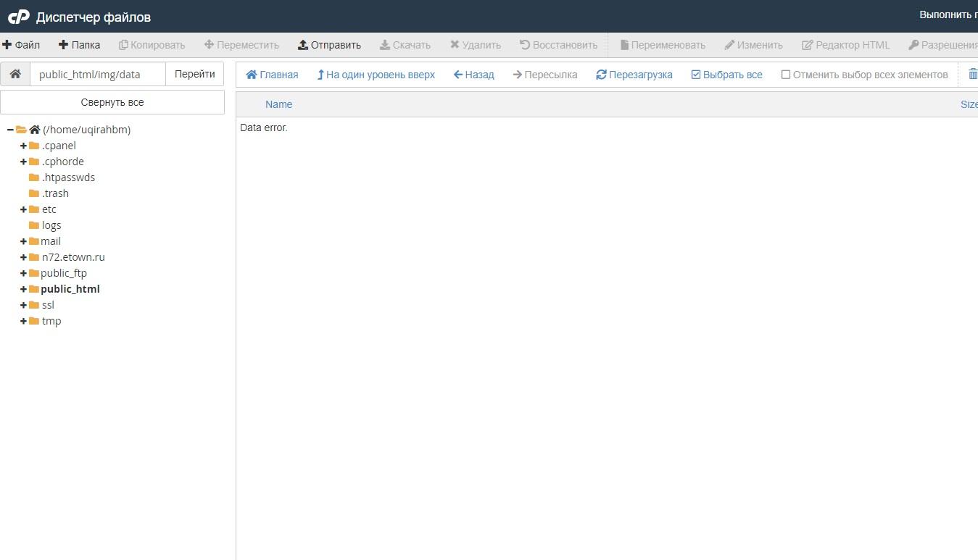Click the .trash folder icon

34,193
